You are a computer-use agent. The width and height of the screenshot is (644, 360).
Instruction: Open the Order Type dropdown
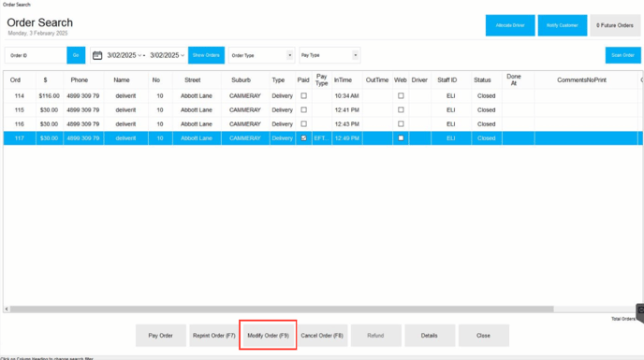(262, 55)
